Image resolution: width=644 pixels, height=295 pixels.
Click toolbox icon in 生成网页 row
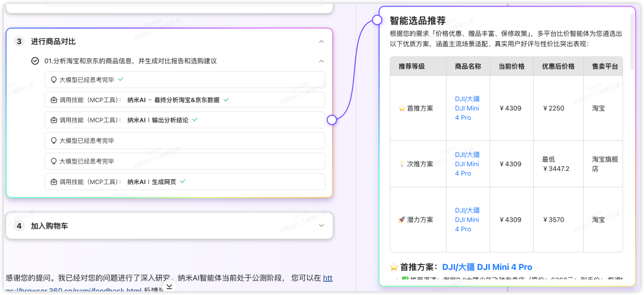pyautogui.click(x=54, y=182)
